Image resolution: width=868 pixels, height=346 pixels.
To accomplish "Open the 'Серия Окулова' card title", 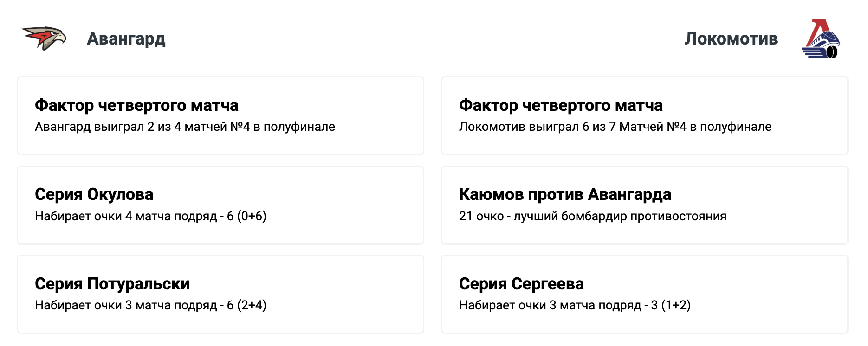I will (94, 194).
